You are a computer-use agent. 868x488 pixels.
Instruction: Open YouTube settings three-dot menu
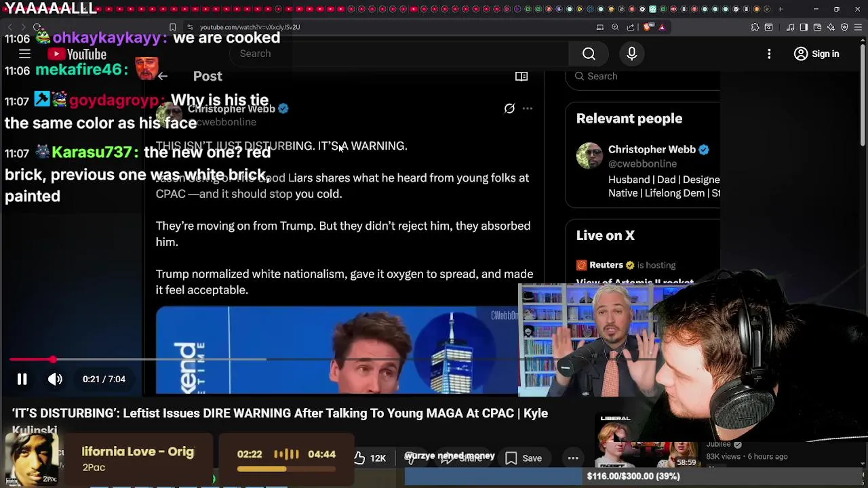coord(769,54)
